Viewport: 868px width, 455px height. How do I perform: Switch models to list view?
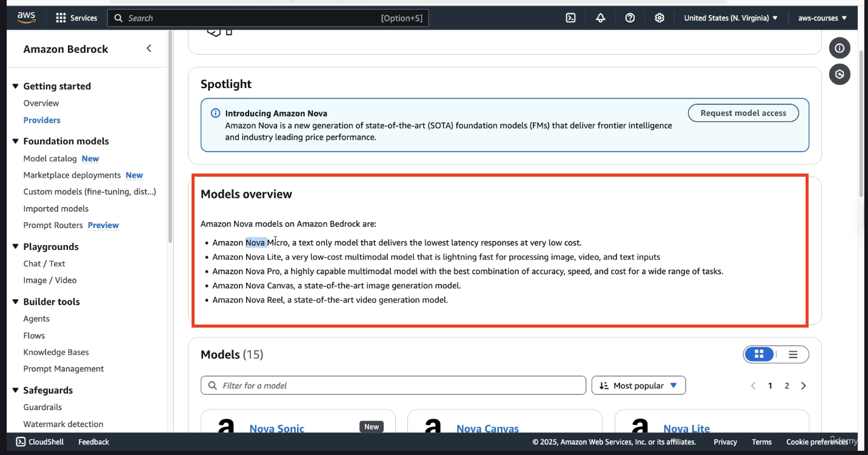click(x=792, y=354)
